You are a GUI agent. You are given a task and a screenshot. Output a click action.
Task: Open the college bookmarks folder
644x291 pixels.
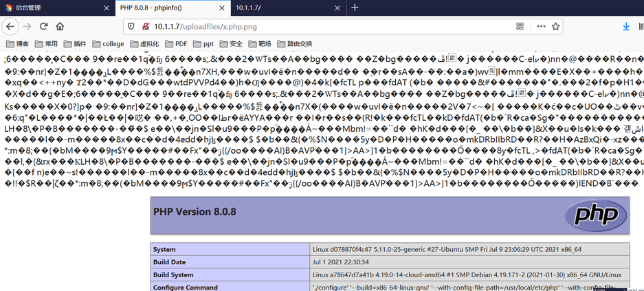click(x=108, y=44)
